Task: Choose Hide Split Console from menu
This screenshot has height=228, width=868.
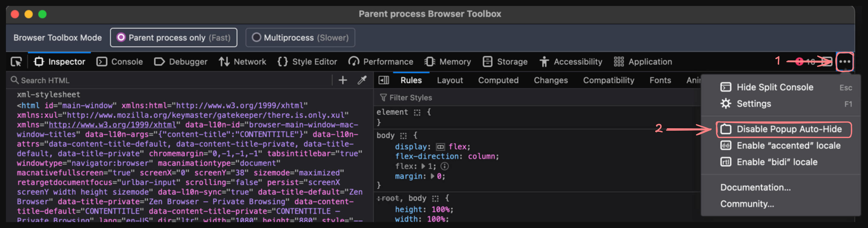Action: [x=781, y=88]
